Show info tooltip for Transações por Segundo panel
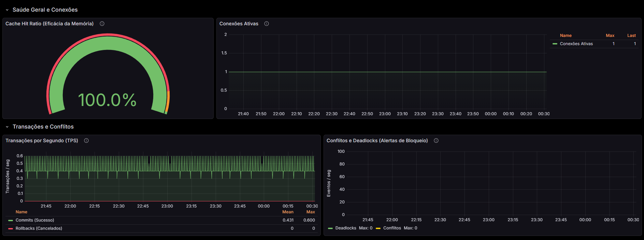The height and width of the screenshot is (240, 644). (86, 141)
